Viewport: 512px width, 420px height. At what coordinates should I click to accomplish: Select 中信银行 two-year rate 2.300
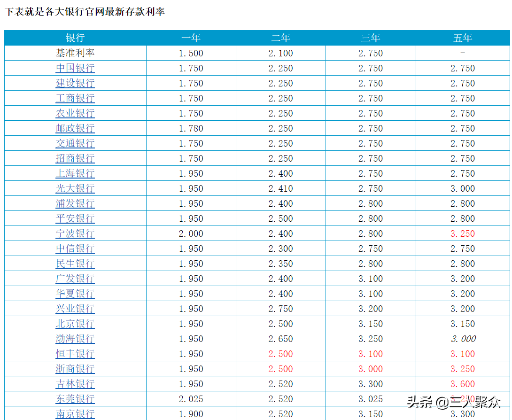pos(281,248)
